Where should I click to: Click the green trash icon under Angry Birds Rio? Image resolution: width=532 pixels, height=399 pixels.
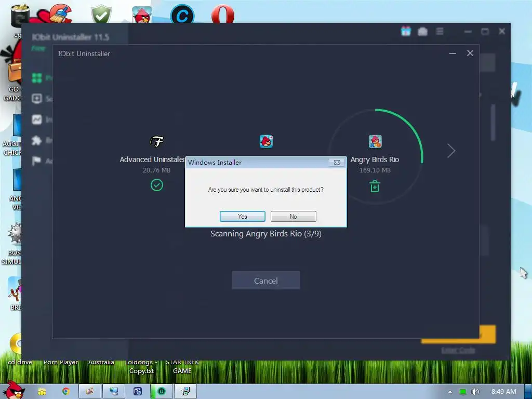[x=375, y=187]
